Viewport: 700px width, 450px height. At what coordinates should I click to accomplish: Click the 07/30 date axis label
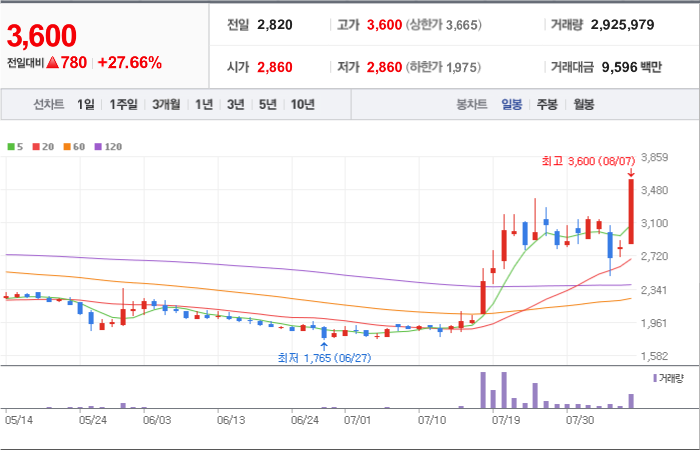(x=580, y=421)
